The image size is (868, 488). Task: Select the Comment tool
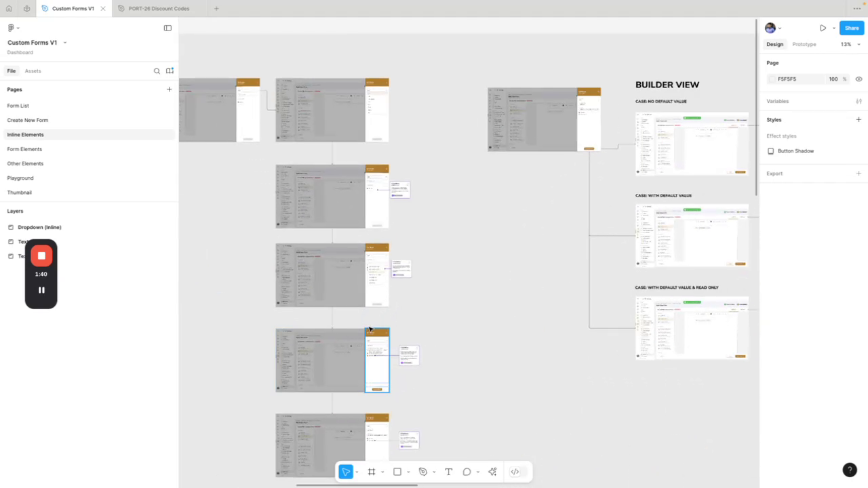[467, 472]
